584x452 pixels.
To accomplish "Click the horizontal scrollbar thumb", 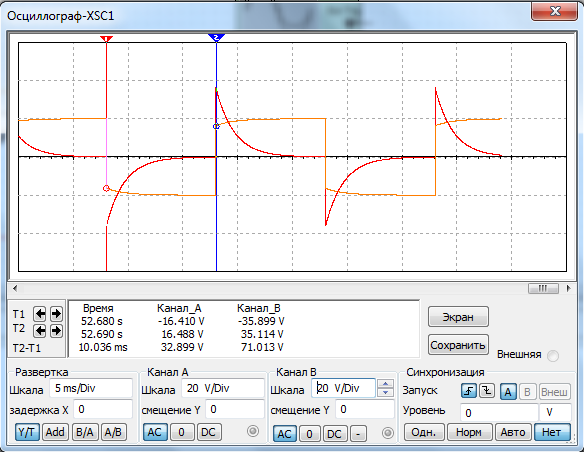I will (543, 288).
